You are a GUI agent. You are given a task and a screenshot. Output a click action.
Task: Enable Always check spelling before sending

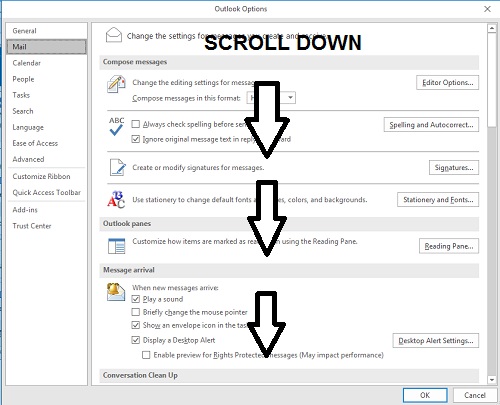click(135, 124)
